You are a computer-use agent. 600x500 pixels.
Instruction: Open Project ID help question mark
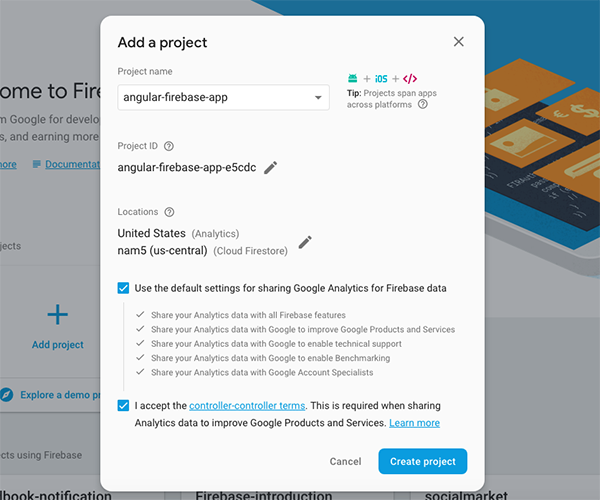[x=169, y=146]
